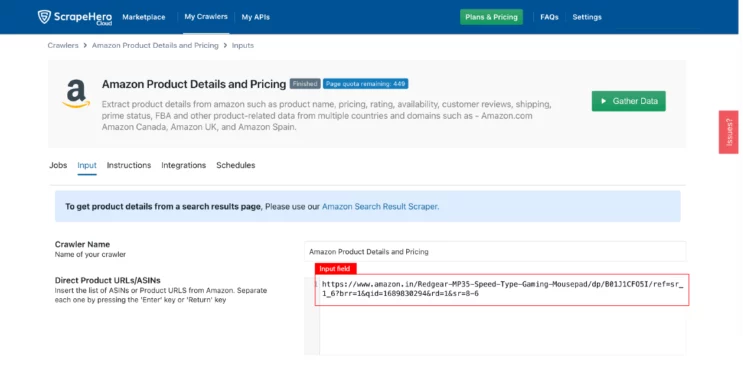
Task: Click the Amazon Product Details and Pricing heading
Action: (194, 84)
